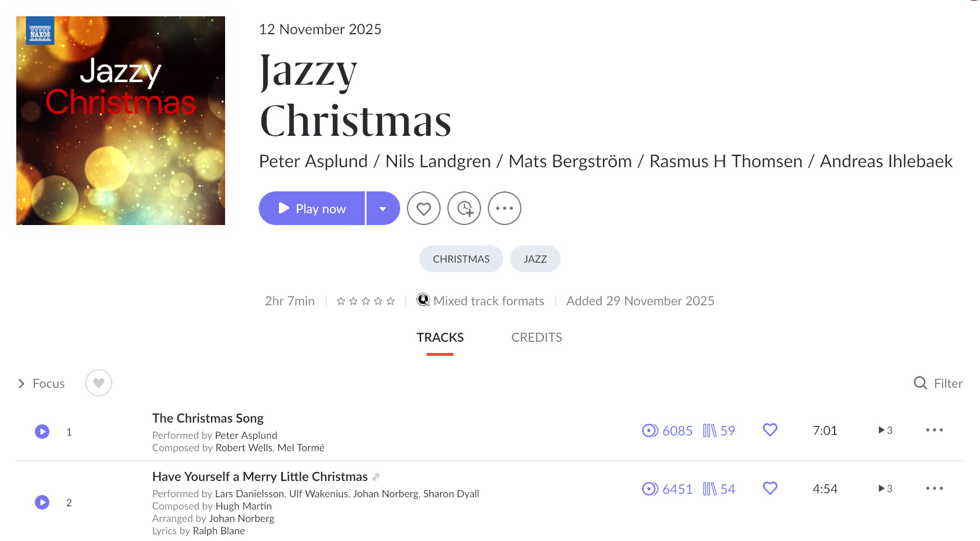Play track 2 Have Yourself a Merry Little Christmas
This screenshot has width=980, height=541.
pos(42,502)
